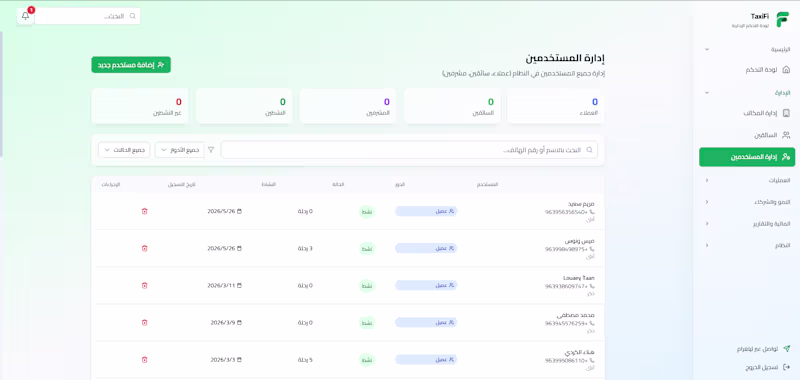This screenshot has height=380, width=800.
Task: Click the TaxiFi logo icon
Action: point(782,20)
